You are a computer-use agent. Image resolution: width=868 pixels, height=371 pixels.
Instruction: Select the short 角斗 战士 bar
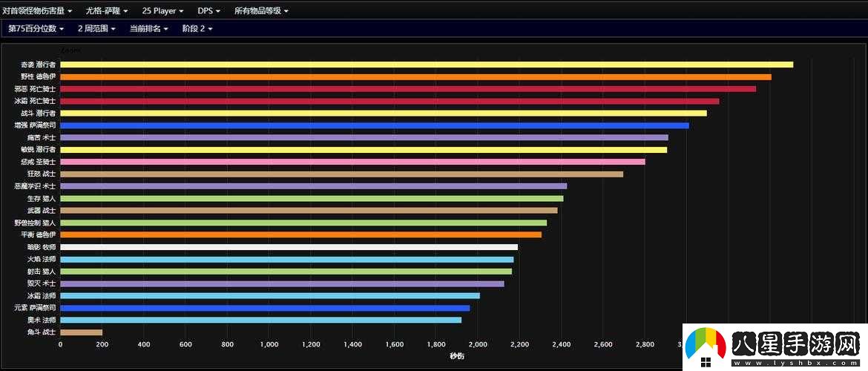click(81, 332)
